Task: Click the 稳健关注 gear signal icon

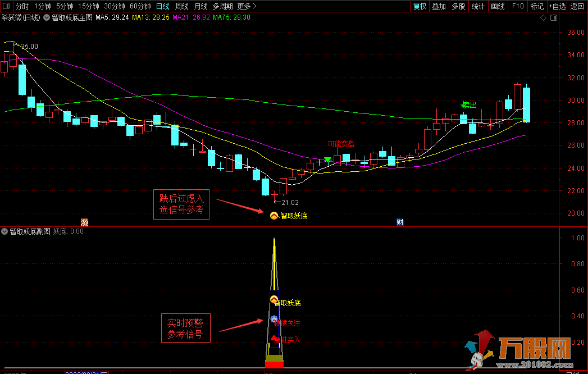Action: tap(274, 319)
